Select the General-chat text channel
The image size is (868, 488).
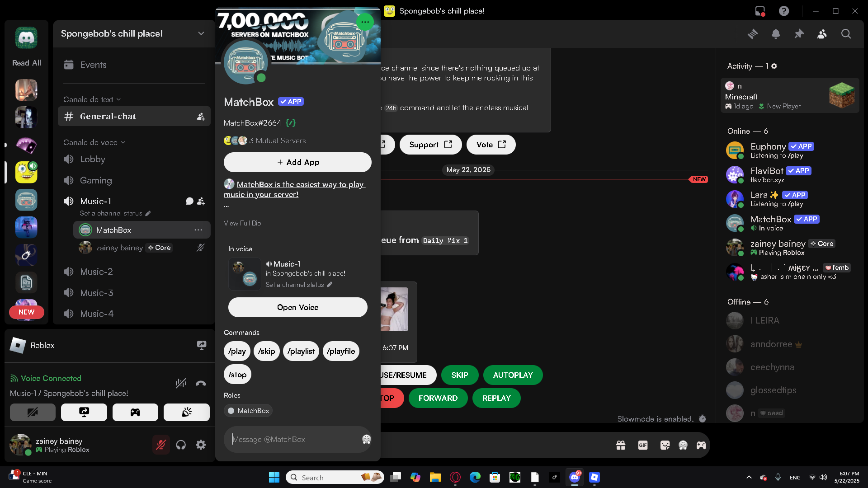tap(134, 117)
